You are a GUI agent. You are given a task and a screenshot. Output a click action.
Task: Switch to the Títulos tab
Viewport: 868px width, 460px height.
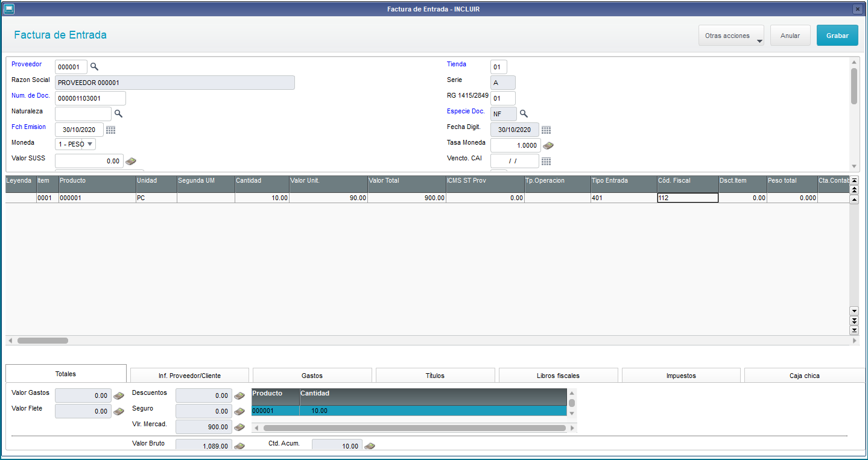[x=435, y=376]
